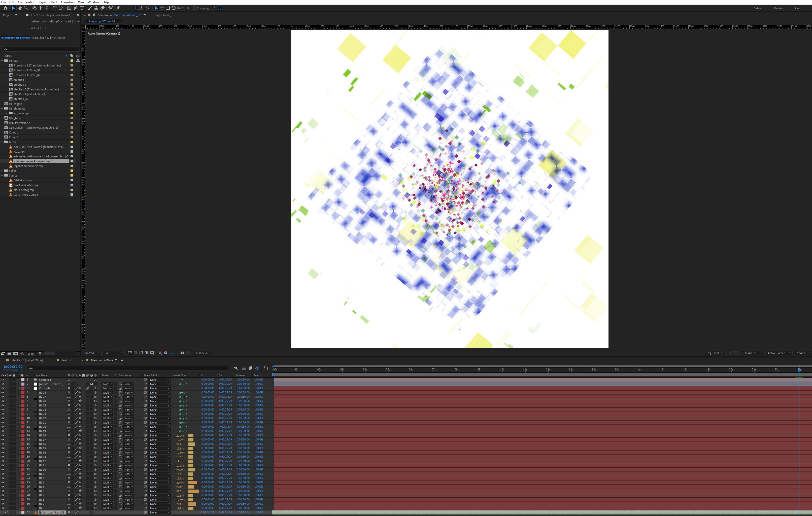Delete selected project item with trash icon
Viewport: 812px width, 516px height.
click(x=40, y=353)
